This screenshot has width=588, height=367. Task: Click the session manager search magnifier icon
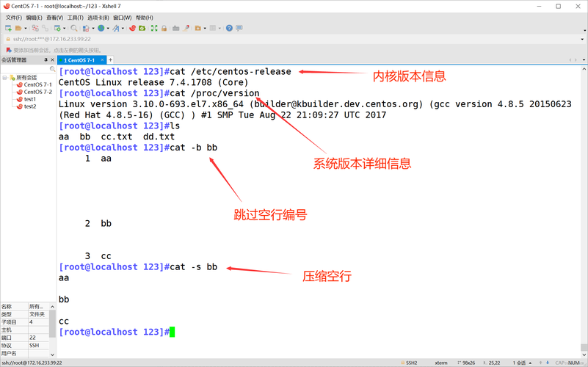point(53,69)
